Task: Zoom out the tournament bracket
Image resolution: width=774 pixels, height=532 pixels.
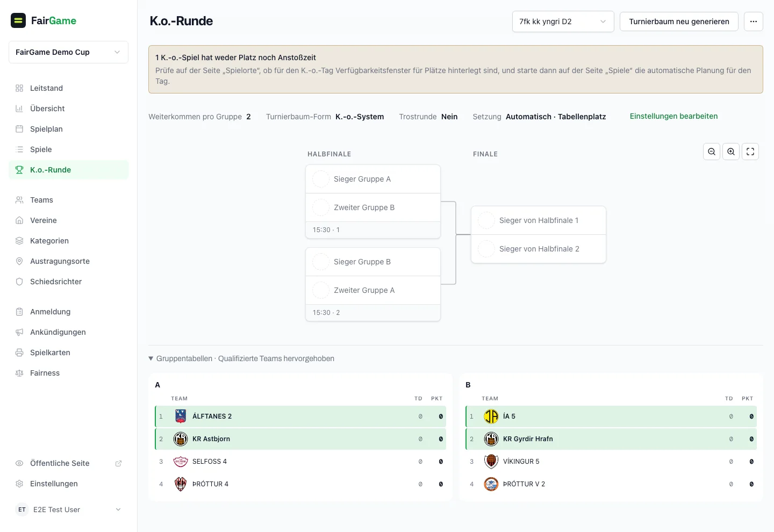Action: point(712,152)
